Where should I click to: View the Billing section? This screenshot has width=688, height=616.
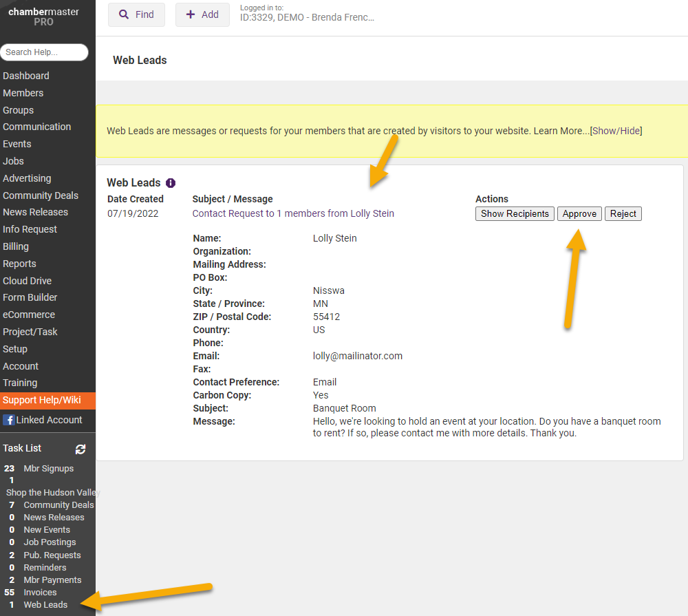tap(17, 246)
